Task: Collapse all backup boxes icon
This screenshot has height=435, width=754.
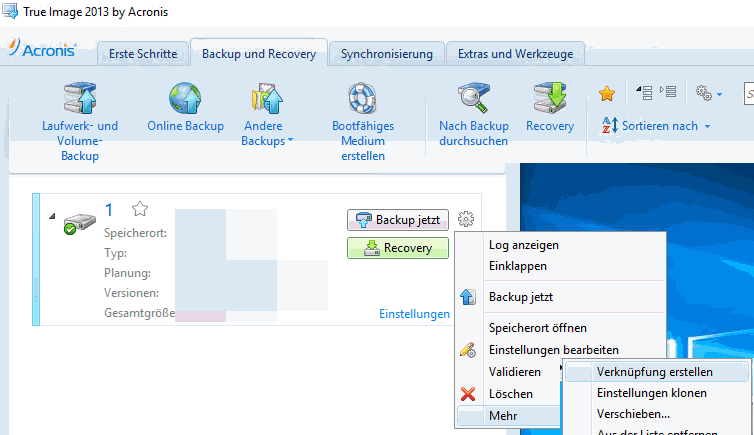Action: pyautogui.click(x=644, y=92)
